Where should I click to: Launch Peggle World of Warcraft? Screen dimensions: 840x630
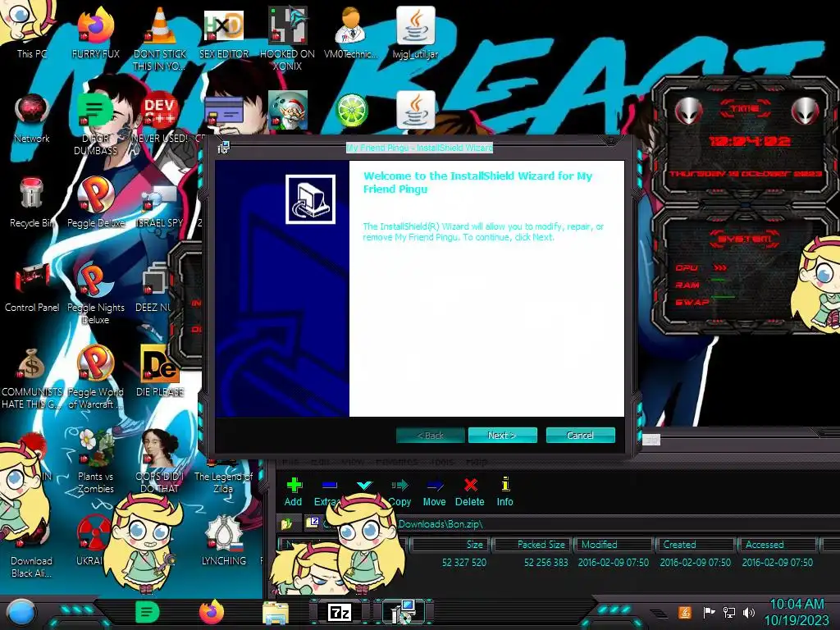(96, 377)
